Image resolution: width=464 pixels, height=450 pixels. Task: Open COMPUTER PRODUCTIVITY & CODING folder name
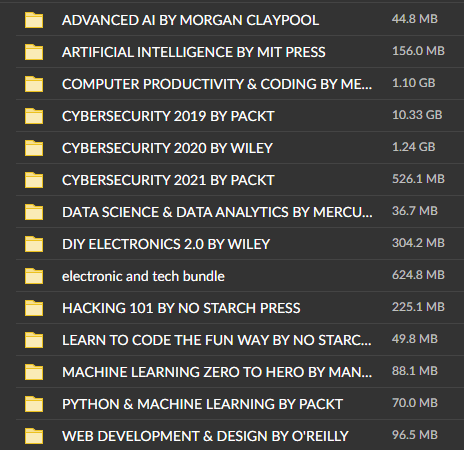pyautogui.click(x=217, y=84)
